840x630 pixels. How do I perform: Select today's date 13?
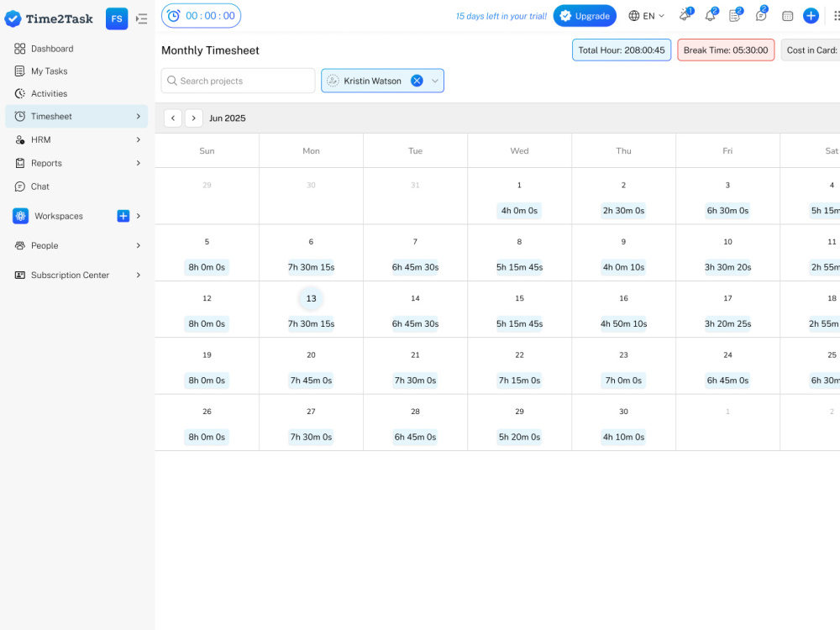tap(312, 298)
